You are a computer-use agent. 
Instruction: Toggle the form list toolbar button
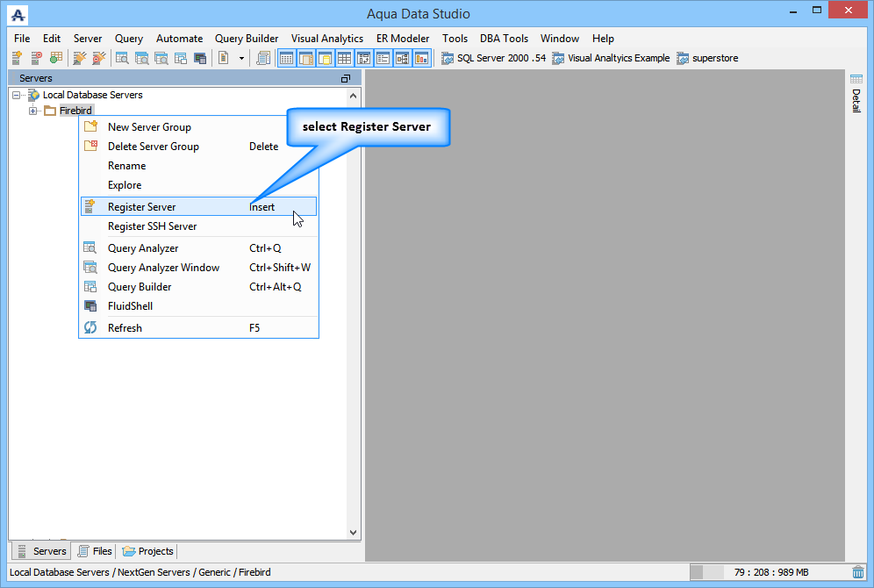pos(383,58)
